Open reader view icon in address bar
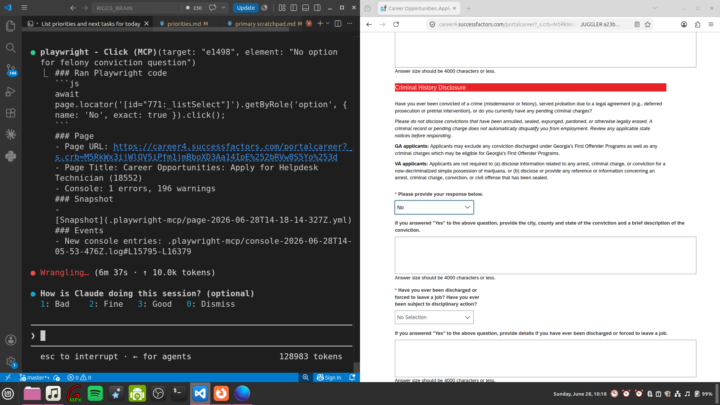 click(x=637, y=24)
